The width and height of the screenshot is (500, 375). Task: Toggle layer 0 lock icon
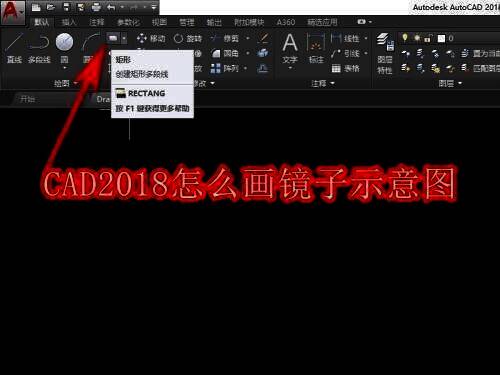click(x=429, y=38)
